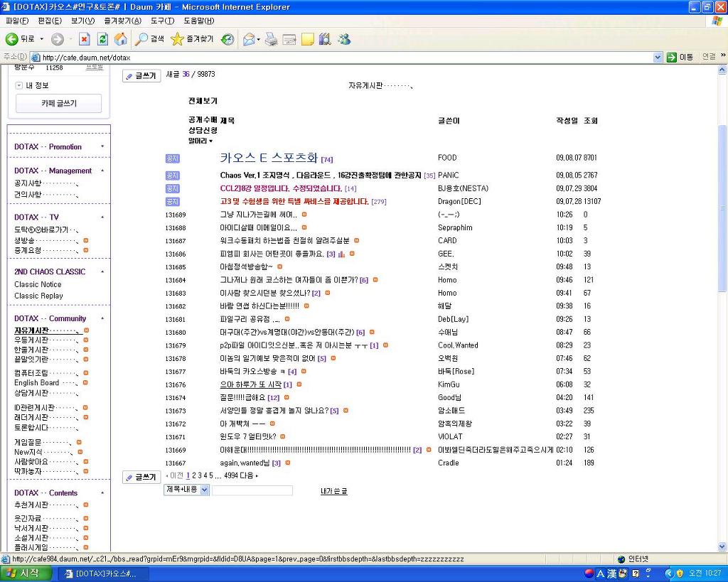Collapse the DOTAX TV section arrow

pos(102,217)
